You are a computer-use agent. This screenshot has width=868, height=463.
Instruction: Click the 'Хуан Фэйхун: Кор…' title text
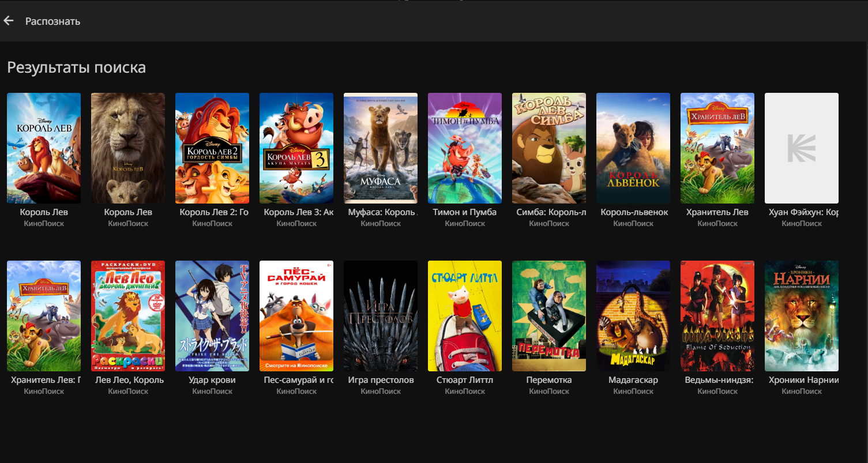(x=803, y=212)
